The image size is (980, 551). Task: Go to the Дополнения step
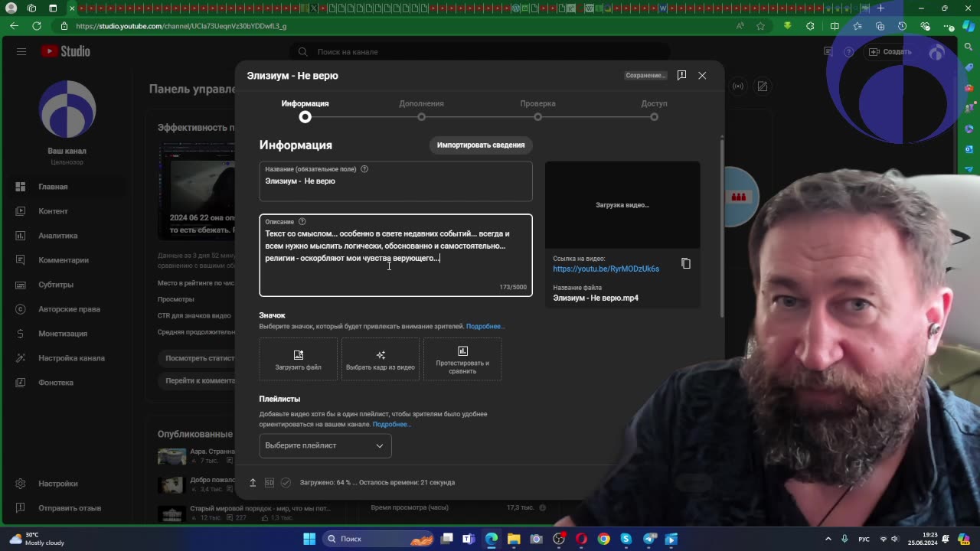[x=421, y=110]
